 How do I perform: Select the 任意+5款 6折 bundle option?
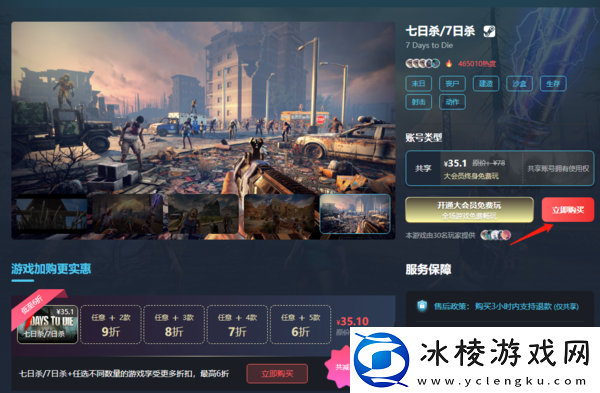(x=300, y=325)
